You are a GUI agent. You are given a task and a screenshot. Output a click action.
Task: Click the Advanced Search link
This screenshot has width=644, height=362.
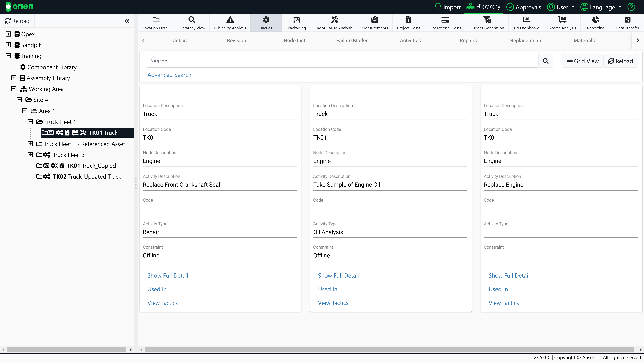[169, 75]
